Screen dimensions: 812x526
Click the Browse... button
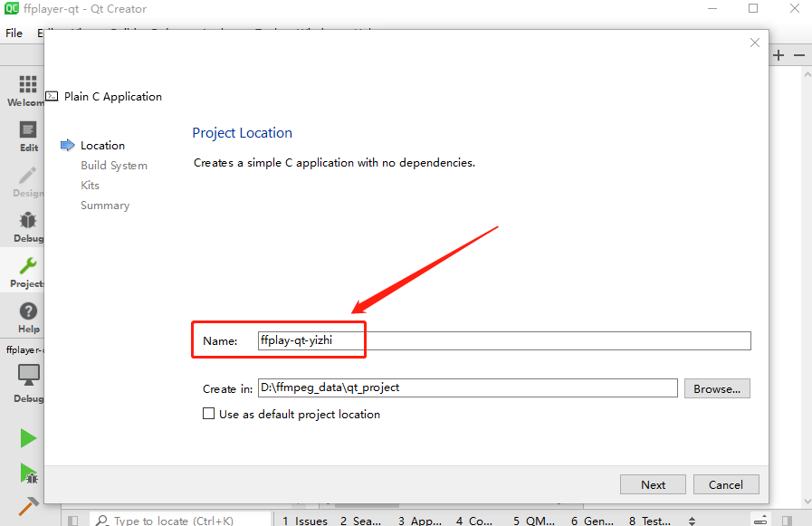click(x=717, y=388)
